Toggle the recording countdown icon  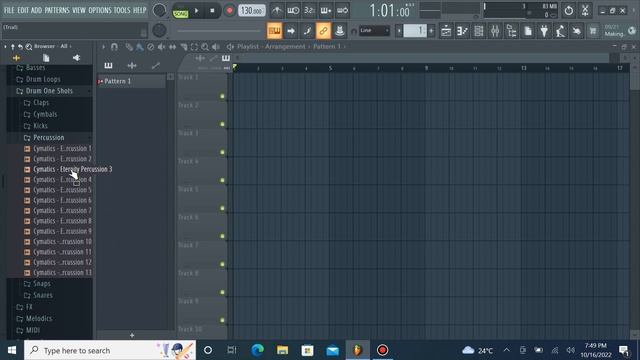[x=309, y=11]
